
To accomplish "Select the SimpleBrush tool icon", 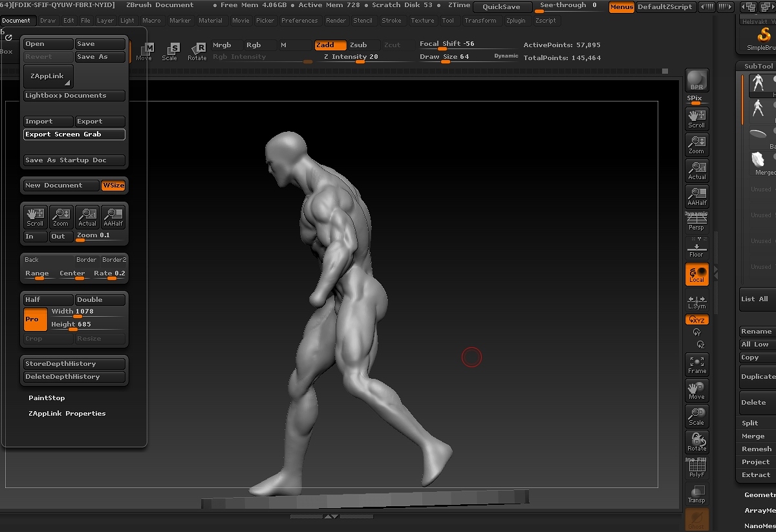I will [763, 39].
